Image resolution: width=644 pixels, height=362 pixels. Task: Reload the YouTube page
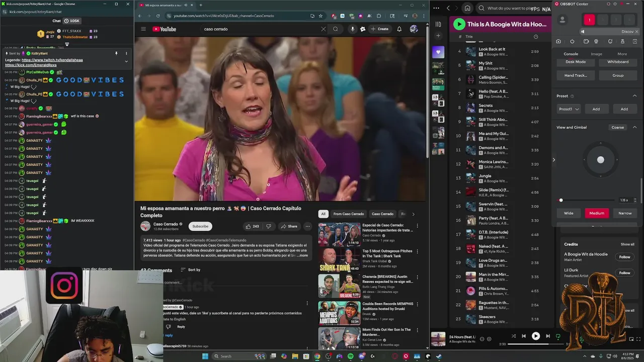pos(158,16)
